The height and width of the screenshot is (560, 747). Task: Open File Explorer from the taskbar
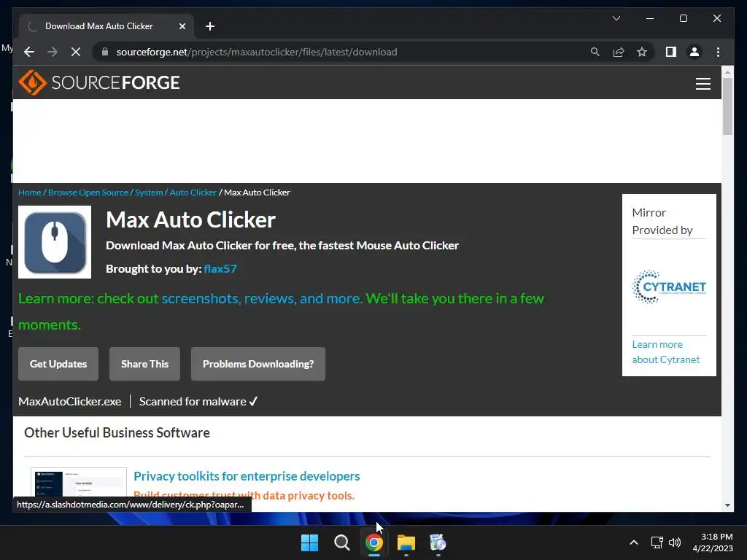406,542
